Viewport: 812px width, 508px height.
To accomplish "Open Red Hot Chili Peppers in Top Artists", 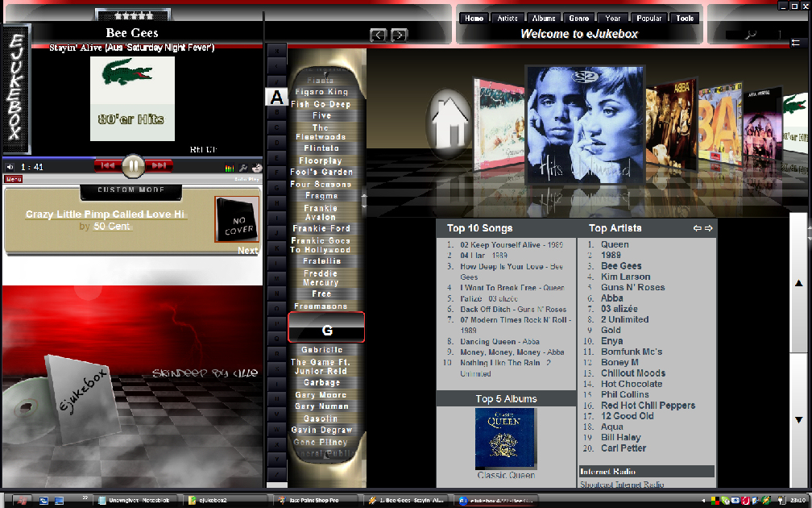I will point(648,406).
